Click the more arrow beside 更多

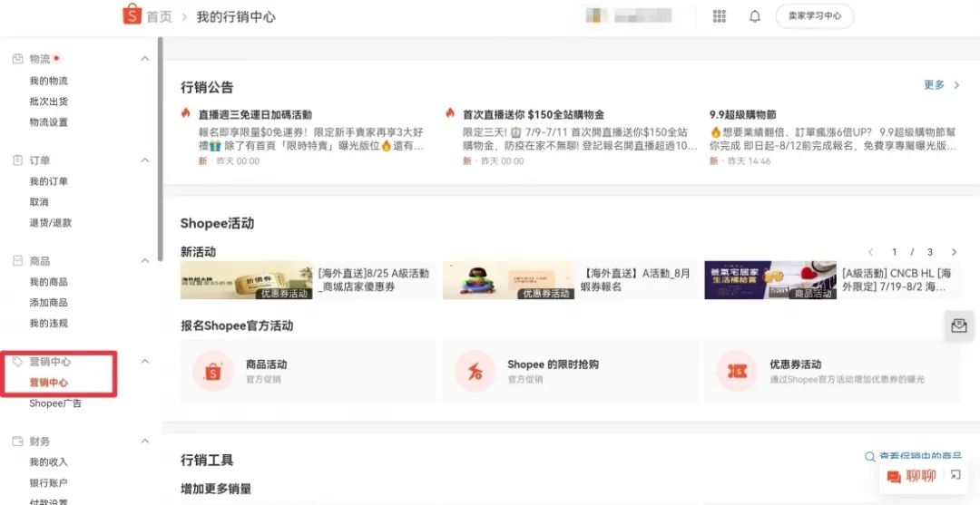coord(956,85)
